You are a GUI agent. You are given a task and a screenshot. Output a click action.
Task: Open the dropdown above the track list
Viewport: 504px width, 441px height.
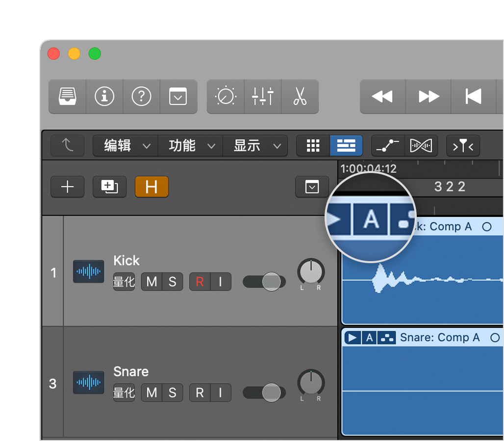point(312,187)
